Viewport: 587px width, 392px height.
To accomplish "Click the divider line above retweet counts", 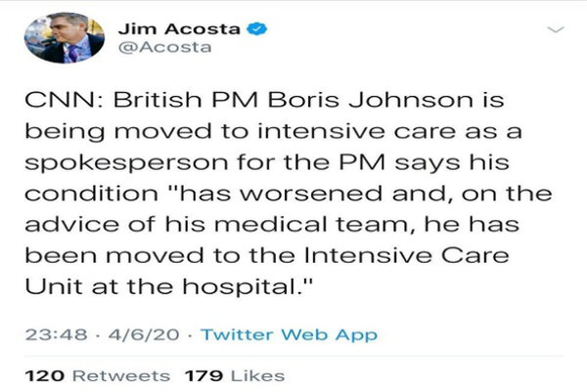I will [x=293, y=356].
